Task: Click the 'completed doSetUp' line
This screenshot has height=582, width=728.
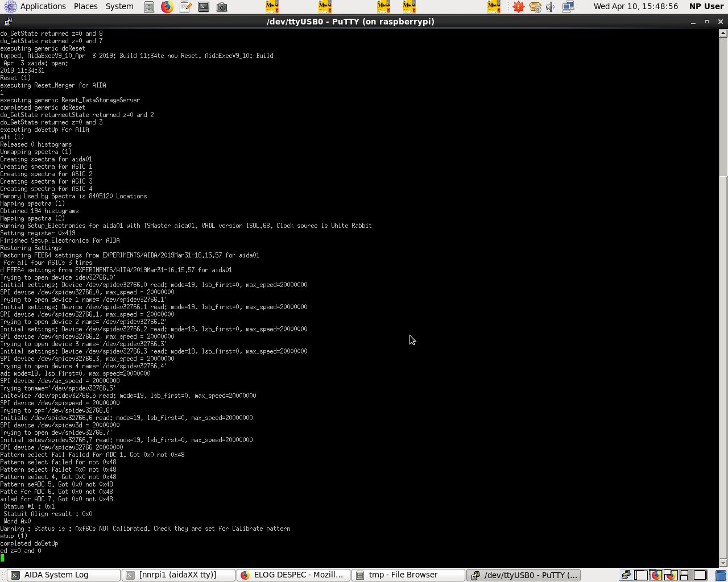Action: [29, 543]
